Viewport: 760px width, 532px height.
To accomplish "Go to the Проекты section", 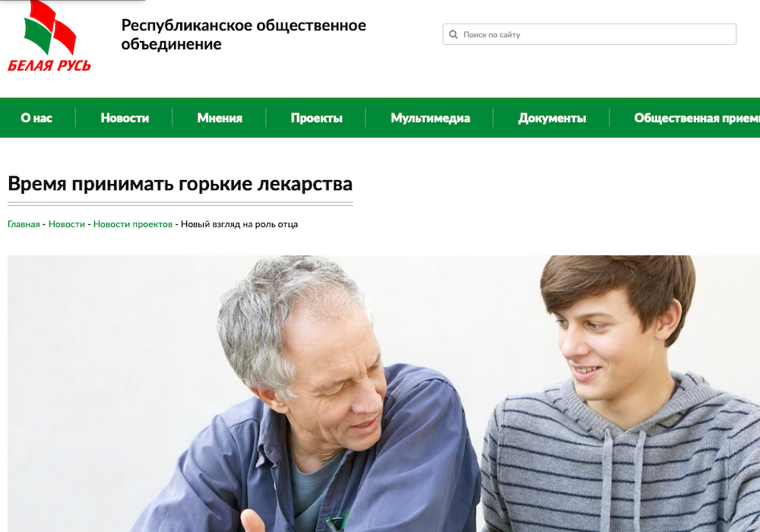I will (x=316, y=118).
